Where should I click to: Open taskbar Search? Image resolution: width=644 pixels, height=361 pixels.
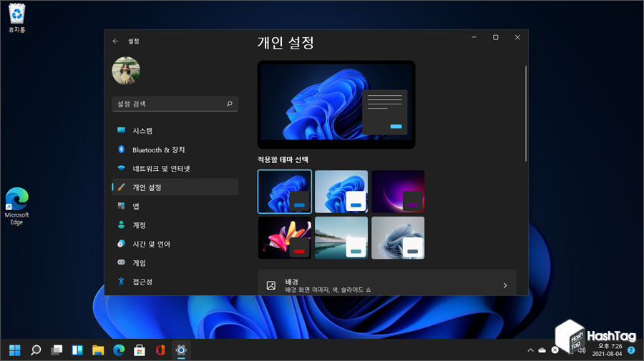coord(36,350)
